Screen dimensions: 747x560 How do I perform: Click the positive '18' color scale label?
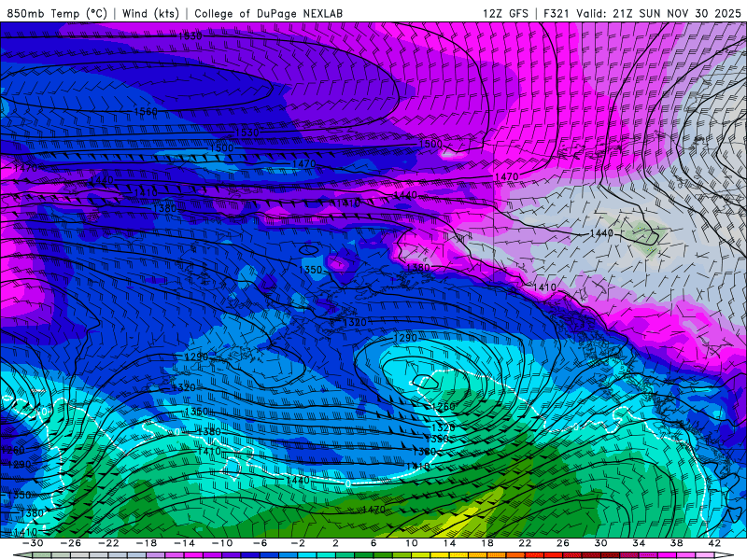(486, 543)
